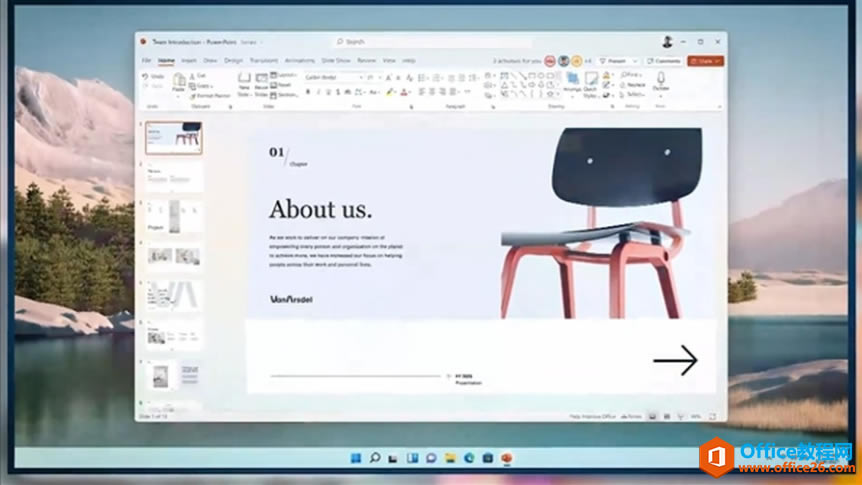Click the About us. slide title
This screenshot has height=485, width=862.
click(x=320, y=210)
